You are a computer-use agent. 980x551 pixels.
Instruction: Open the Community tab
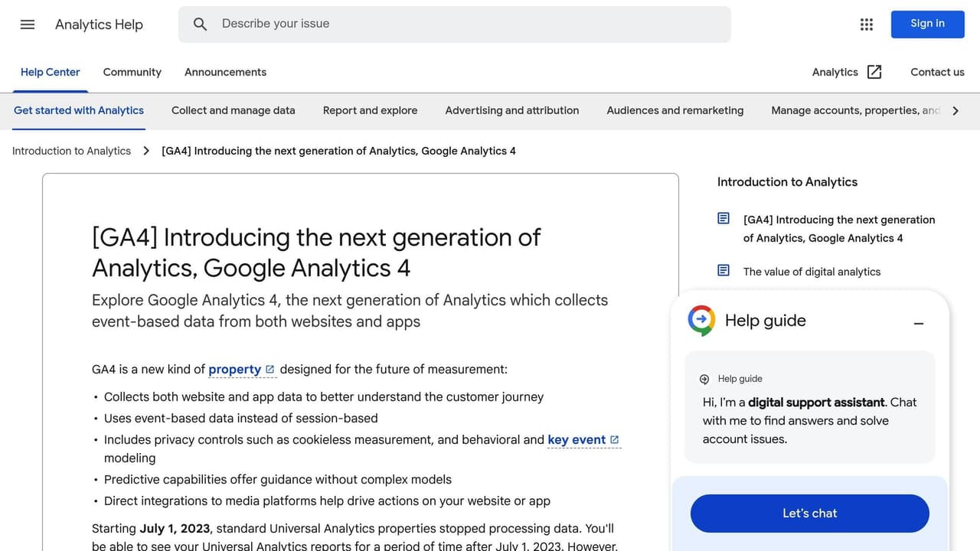pos(132,72)
